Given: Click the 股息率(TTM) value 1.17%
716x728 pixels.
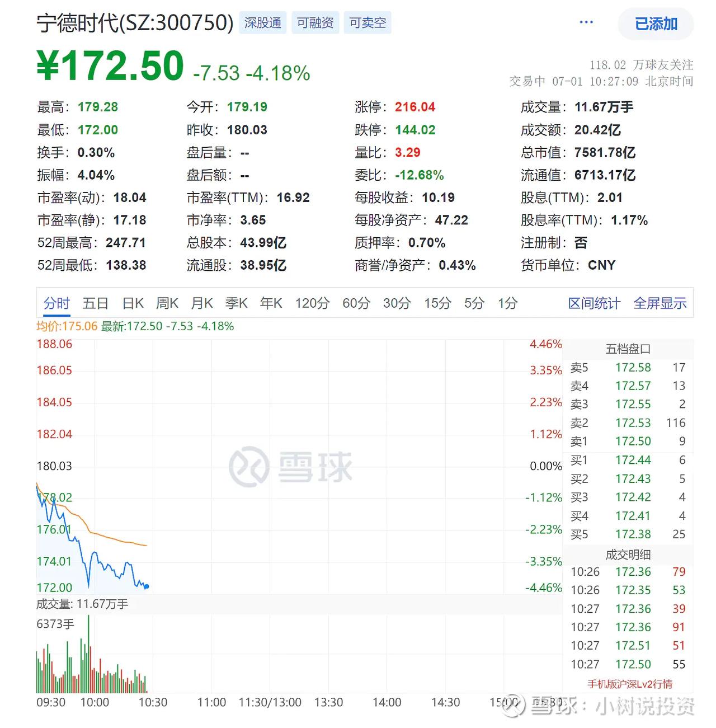Looking at the screenshot, I should (629, 220).
